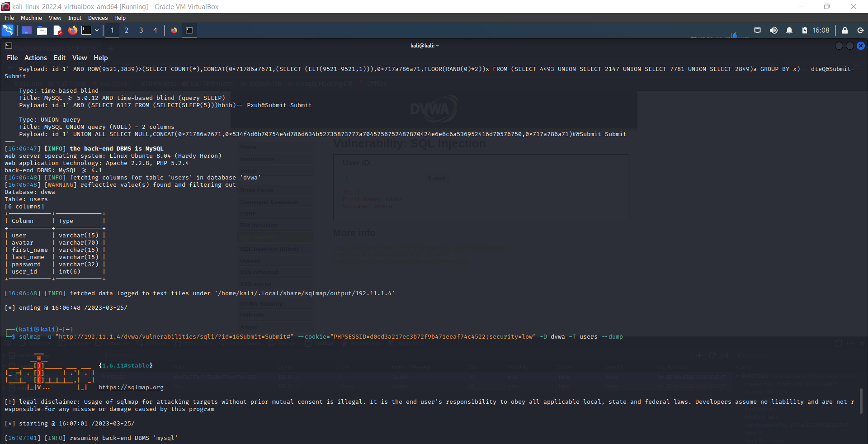Screen dimensions: 868x444
Task: Show the desktop using the panel icon
Action: [x=26, y=30]
